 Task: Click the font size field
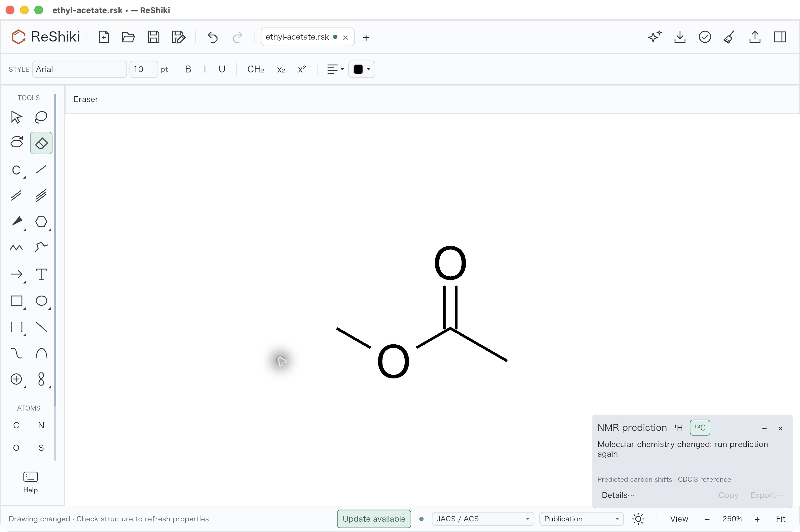coord(144,69)
